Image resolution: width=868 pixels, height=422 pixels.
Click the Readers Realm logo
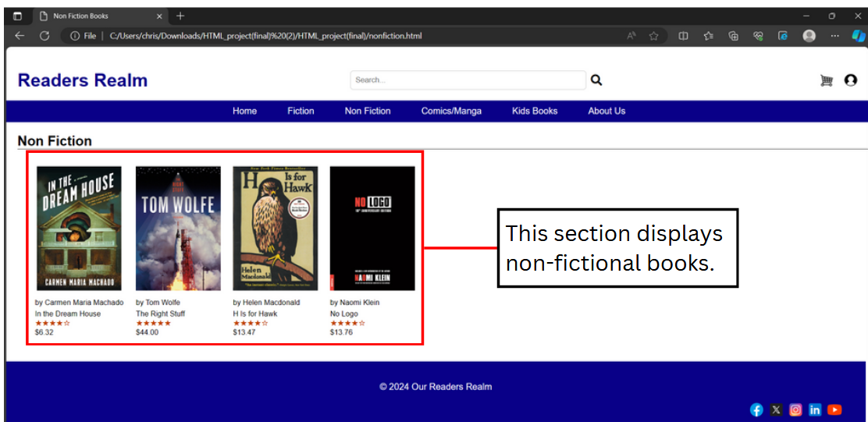coord(83,80)
